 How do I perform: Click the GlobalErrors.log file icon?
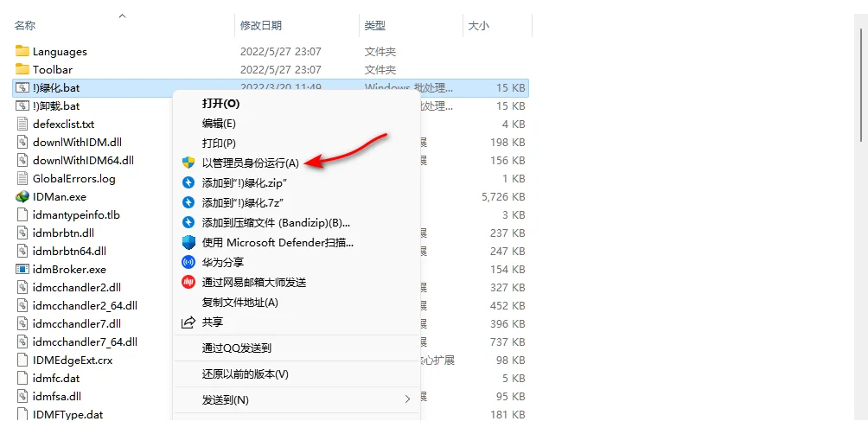[x=22, y=179]
